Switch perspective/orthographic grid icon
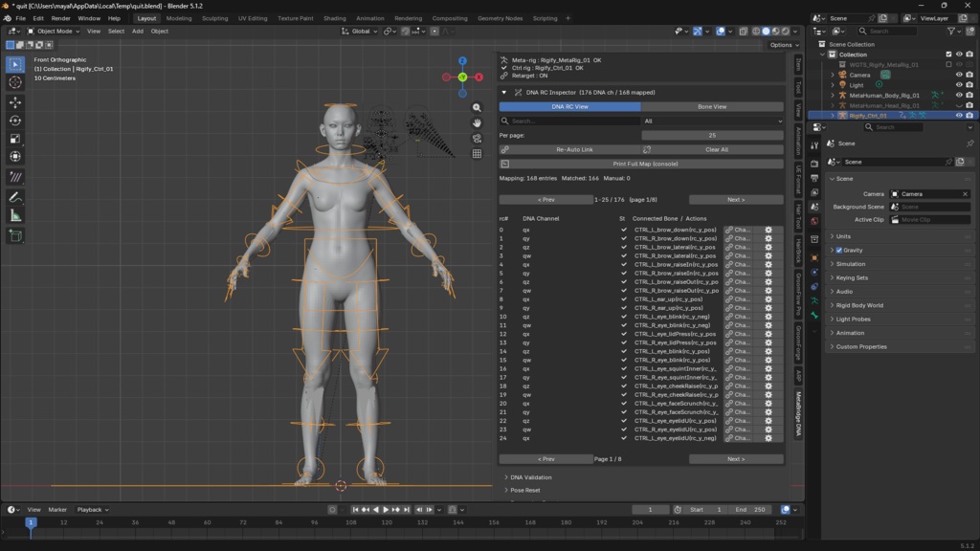This screenshot has height=551, width=980. (477, 154)
